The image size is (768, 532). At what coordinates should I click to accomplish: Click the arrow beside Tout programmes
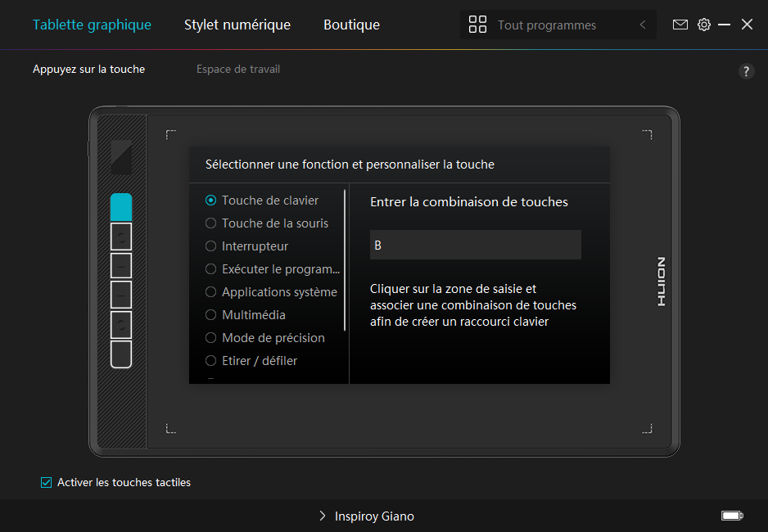[x=643, y=25]
